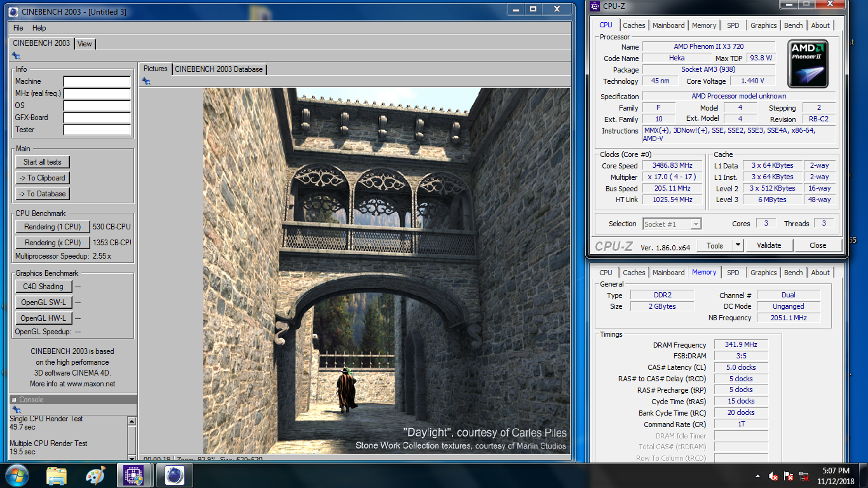This screenshot has width=868, height=488.
Task: Switch to the View tab in CINEBENCH
Action: coord(85,44)
